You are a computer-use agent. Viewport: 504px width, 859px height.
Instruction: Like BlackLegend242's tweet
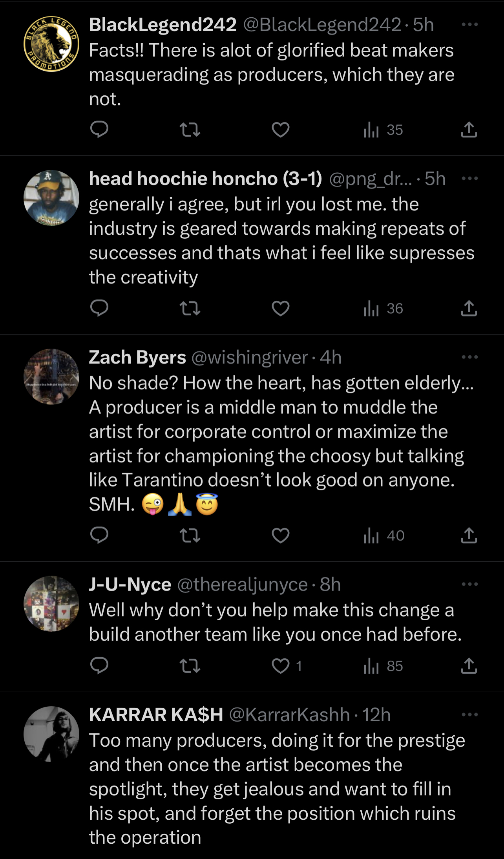(281, 130)
